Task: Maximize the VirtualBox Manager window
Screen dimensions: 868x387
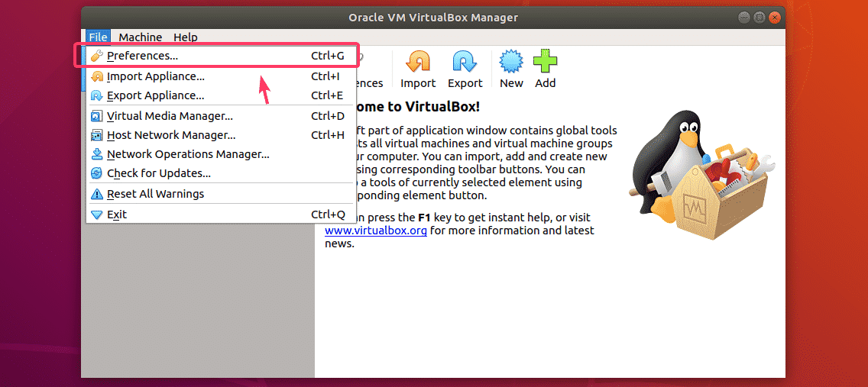Action: (x=759, y=17)
